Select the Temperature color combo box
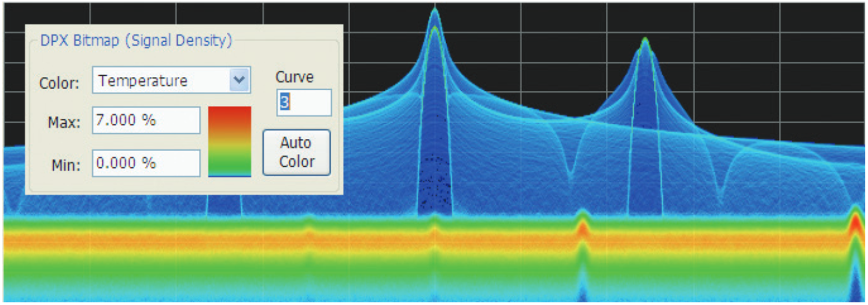Screen dimensions: 868x305 point(162,80)
